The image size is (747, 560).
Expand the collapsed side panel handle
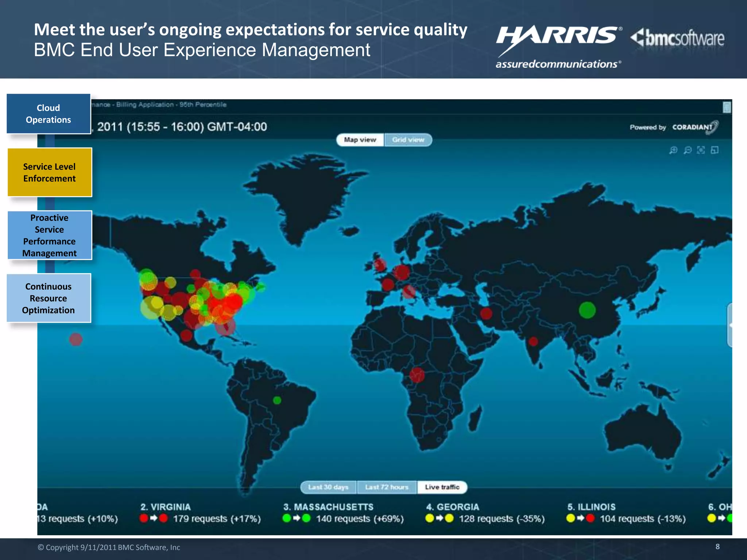click(x=729, y=325)
